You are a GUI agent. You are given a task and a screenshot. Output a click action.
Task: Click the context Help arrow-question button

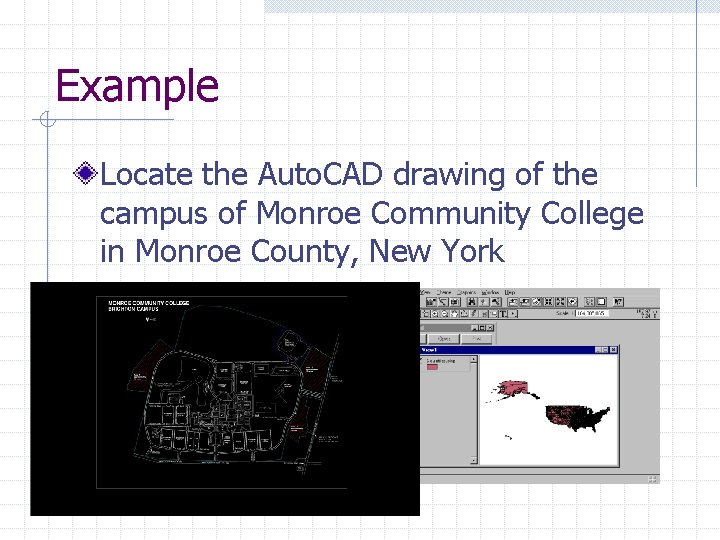point(619,302)
